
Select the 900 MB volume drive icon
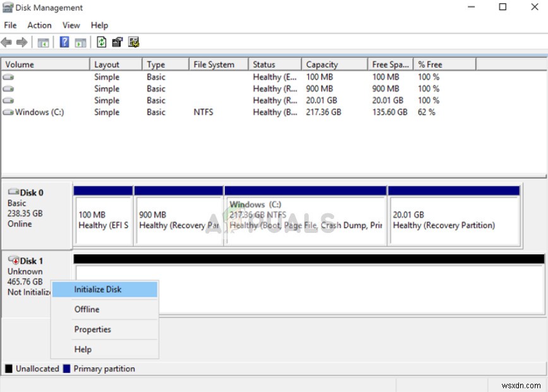(8, 89)
